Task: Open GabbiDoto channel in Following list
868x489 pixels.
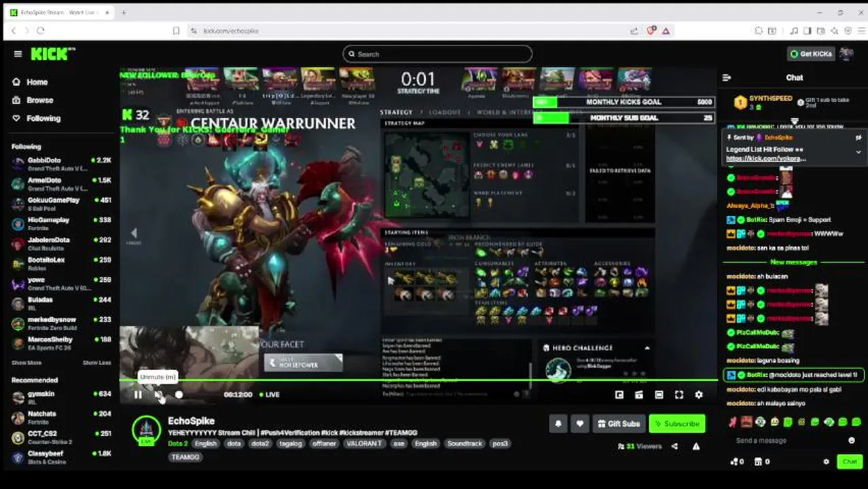Action: point(61,164)
